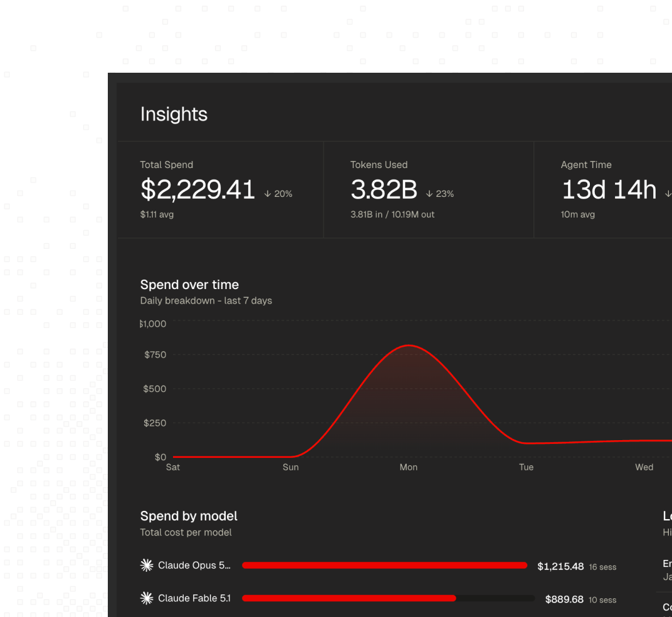Click the Claude Fable 5.1 model name
Screen dimensions: 672x617
pos(194,598)
